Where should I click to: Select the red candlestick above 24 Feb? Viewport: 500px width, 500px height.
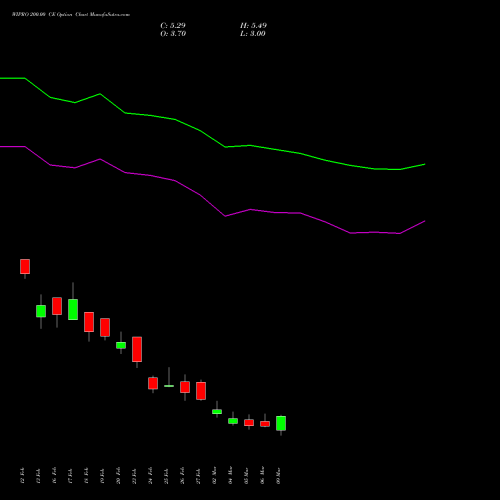point(153,383)
